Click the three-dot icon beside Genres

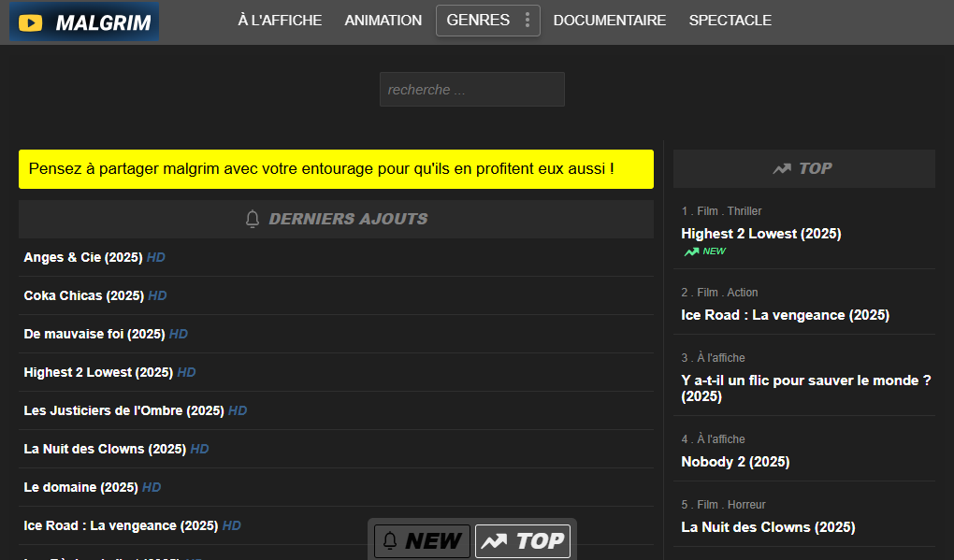coord(528,21)
